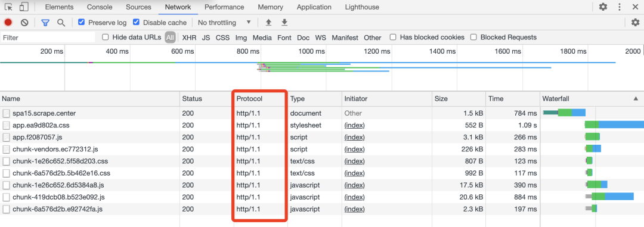
Task: Open (index) initiator for chunk-419dcb08.b523e092.js
Action: coord(354,197)
